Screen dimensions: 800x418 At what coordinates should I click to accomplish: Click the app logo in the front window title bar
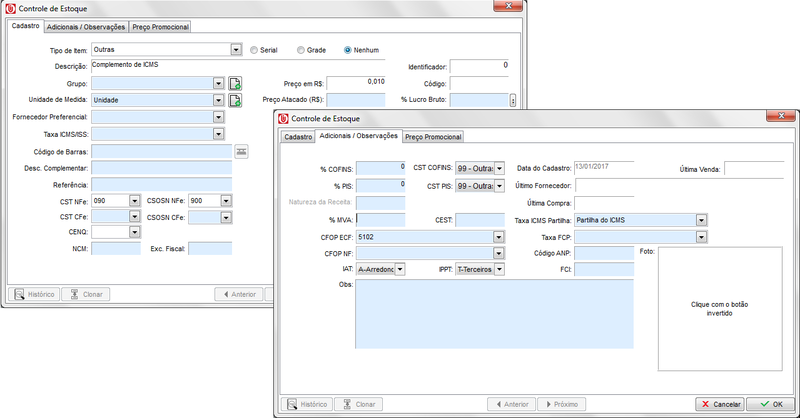point(283,118)
